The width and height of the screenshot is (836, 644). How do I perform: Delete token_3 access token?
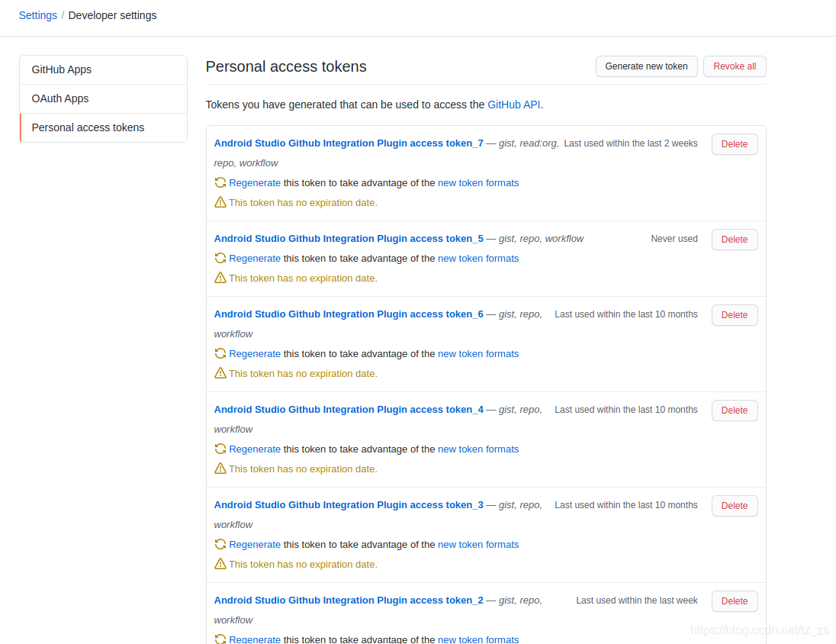point(734,506)
